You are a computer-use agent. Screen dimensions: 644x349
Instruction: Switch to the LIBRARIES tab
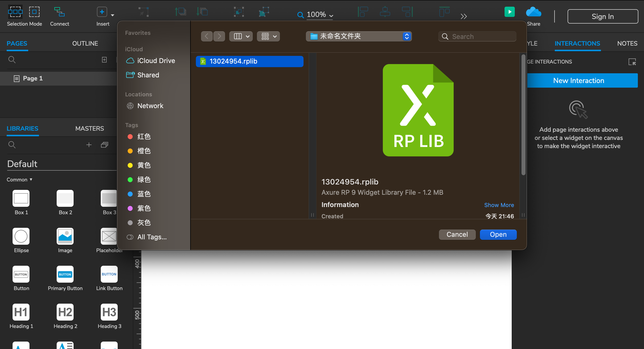[22, 128]
